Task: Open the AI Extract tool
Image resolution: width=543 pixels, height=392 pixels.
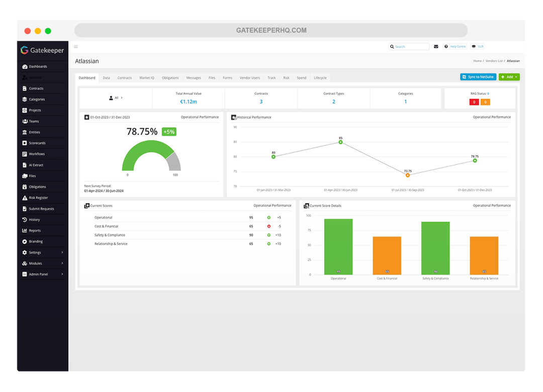Action: click(x=26, y=165)
